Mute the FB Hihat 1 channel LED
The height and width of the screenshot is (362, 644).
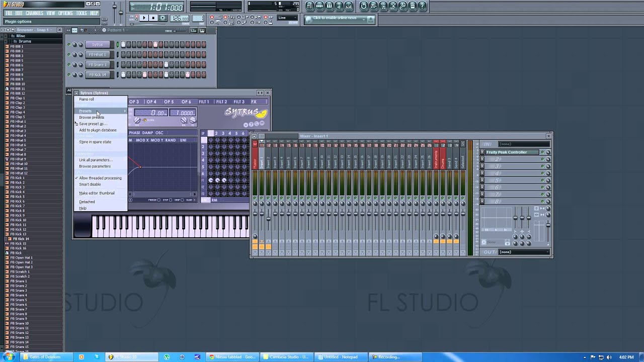[x=69, y=55]
